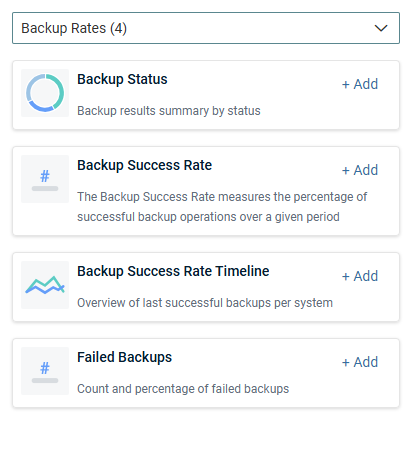Screen dimensions: 410x450
Task: Click the 'Overview of last successful backups per system' text
Action: point(205,303)
